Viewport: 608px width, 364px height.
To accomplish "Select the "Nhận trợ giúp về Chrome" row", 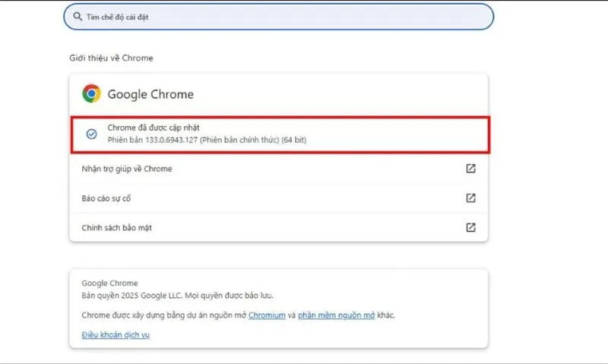I will point(126,169).
